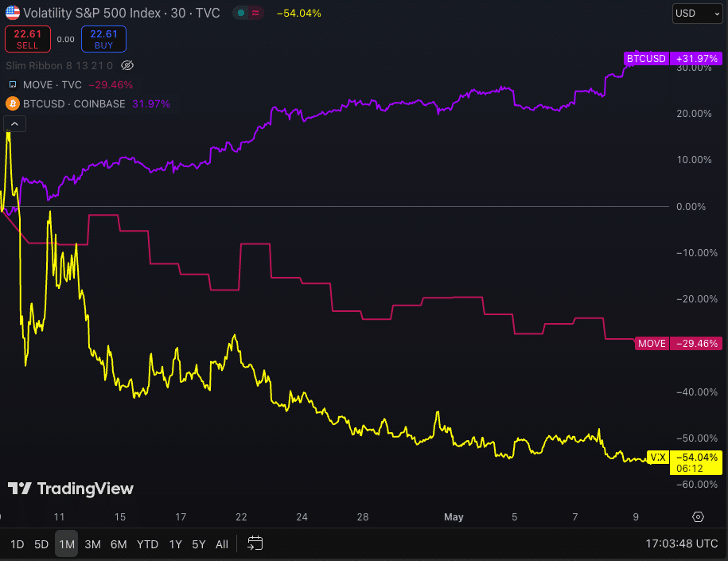Viewport: 728px width, 561px height.
Task: Click the green market status dot
Action: tap(241, 13)
